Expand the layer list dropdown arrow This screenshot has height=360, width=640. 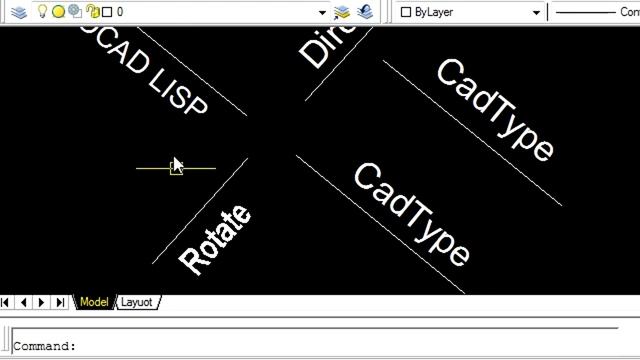[x=322, y=13]
